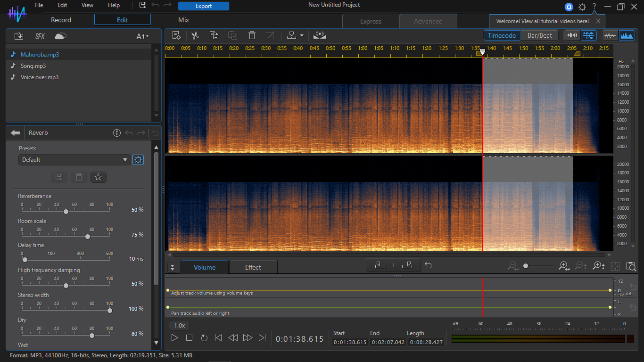The height and width of the screenshot is (362, 644).
Task: Click the Cut scissors icon in toolbar
Action: [195, 35]
